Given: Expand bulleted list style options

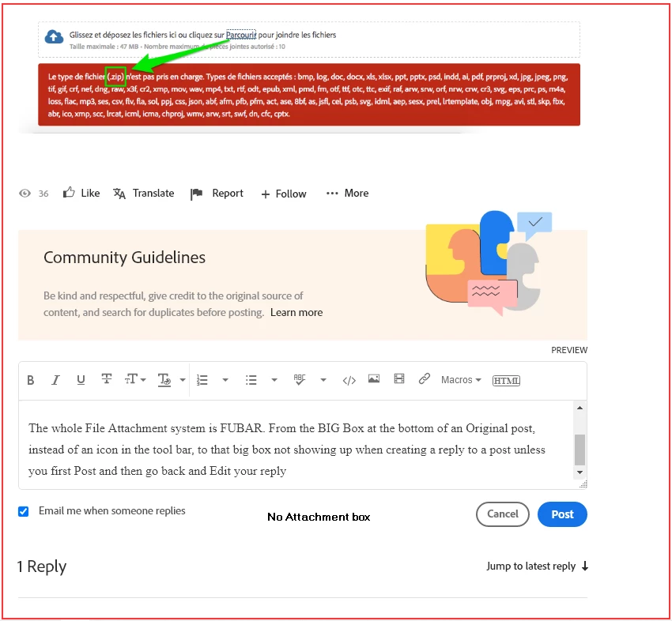Looking at the screenshot, I should 274,380.
